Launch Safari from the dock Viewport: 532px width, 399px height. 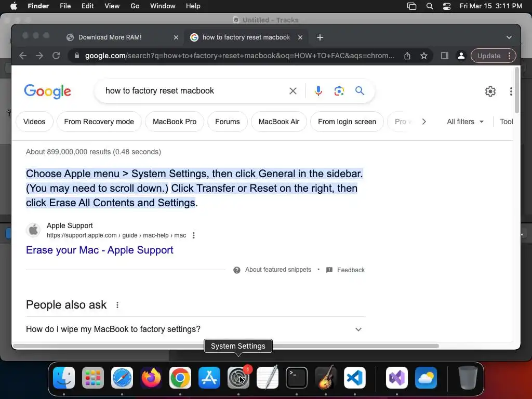(x=122, y=378)
